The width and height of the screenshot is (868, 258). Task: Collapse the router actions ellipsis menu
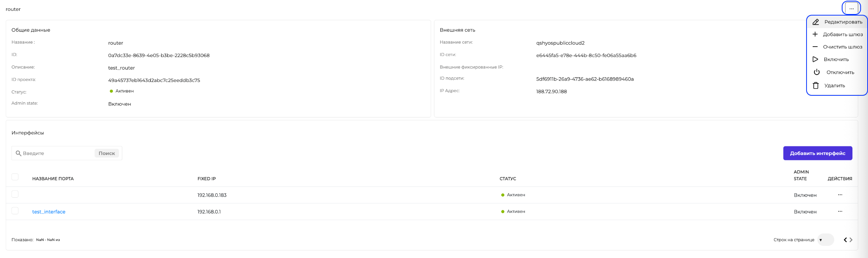click(851, 8)
